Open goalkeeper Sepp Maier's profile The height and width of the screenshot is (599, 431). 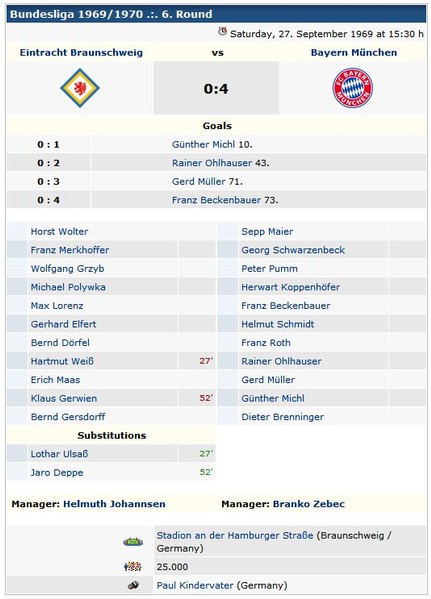point(267,232)
